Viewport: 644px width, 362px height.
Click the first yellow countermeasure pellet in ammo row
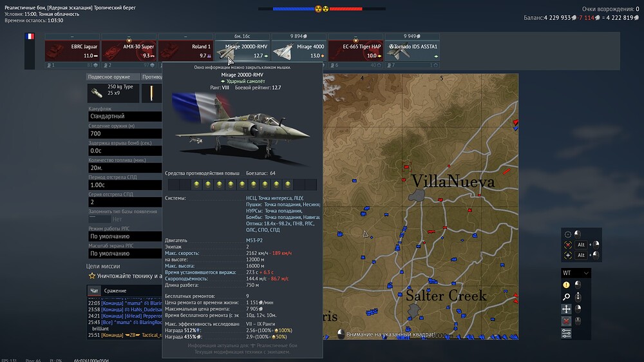point(196,184)
